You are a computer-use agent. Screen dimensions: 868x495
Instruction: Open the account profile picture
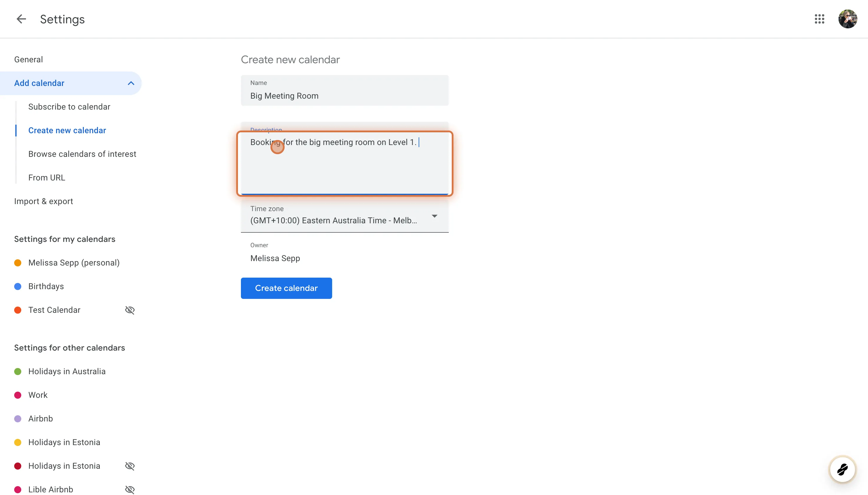tap(848, 19)
